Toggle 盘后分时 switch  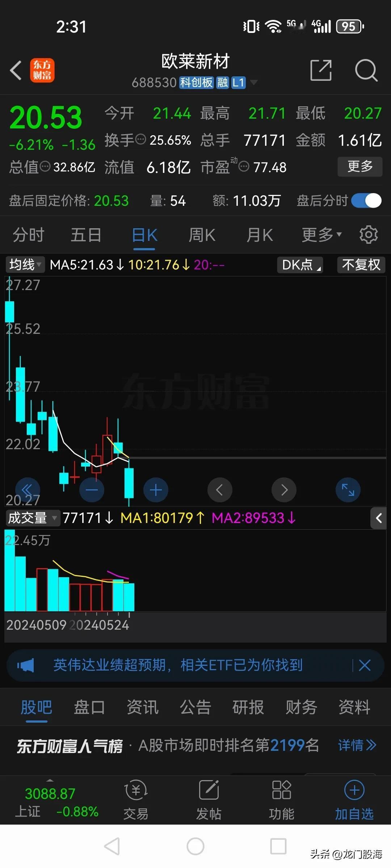point(366,201)
